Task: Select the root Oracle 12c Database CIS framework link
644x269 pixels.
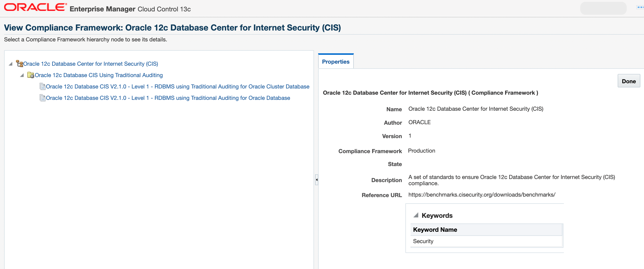Action: [90, 64]
